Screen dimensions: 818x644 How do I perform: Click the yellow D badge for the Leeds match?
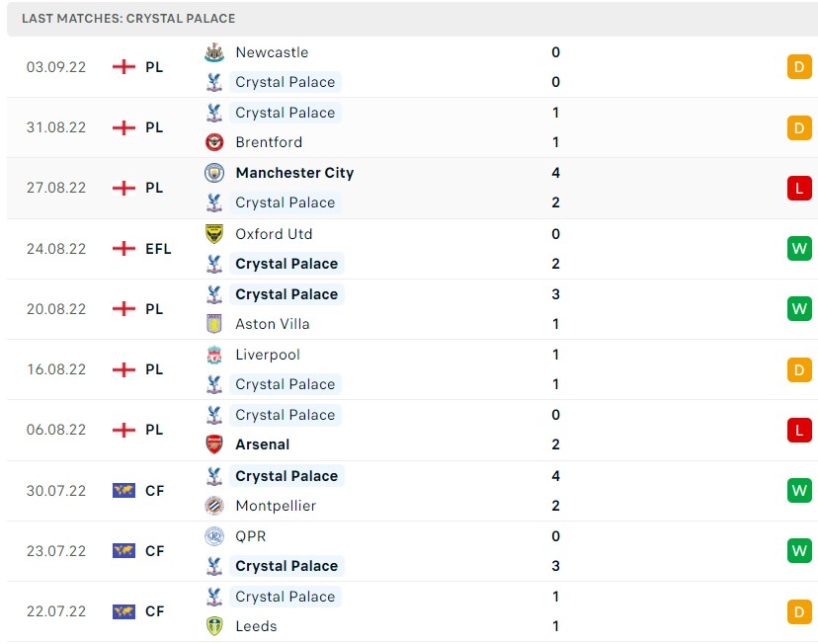click(x=799, y=611)
